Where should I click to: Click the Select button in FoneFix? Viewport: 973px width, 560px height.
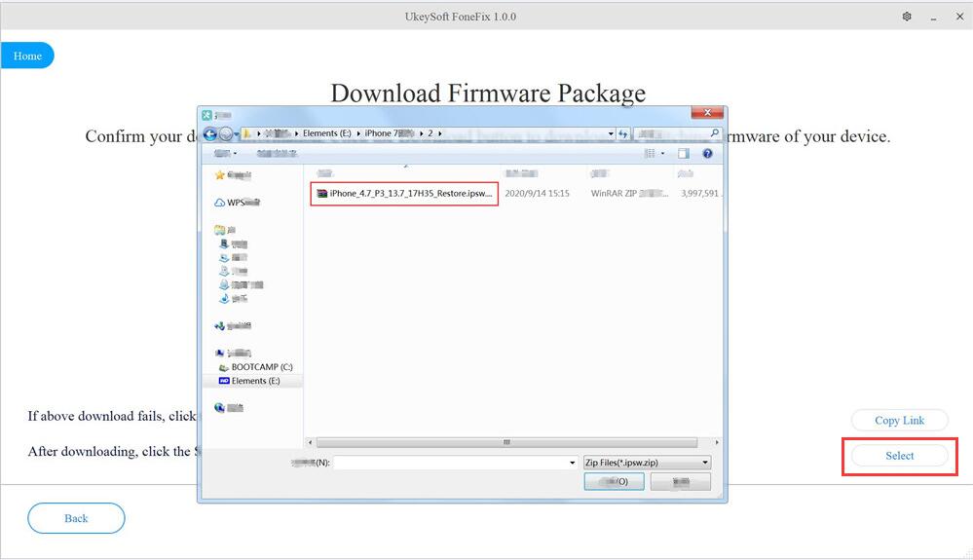click(900, 456)
